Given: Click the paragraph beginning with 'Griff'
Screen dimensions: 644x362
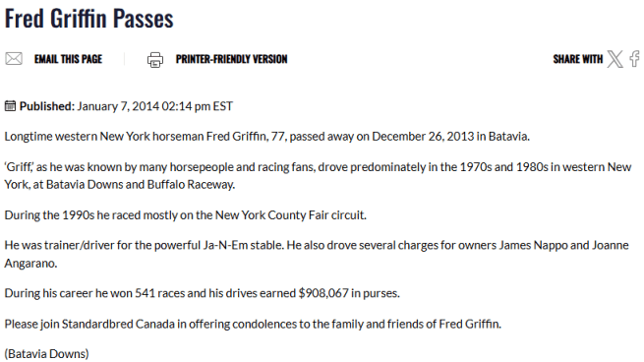Looking at the screenshot, I should (x=318, y=175).
